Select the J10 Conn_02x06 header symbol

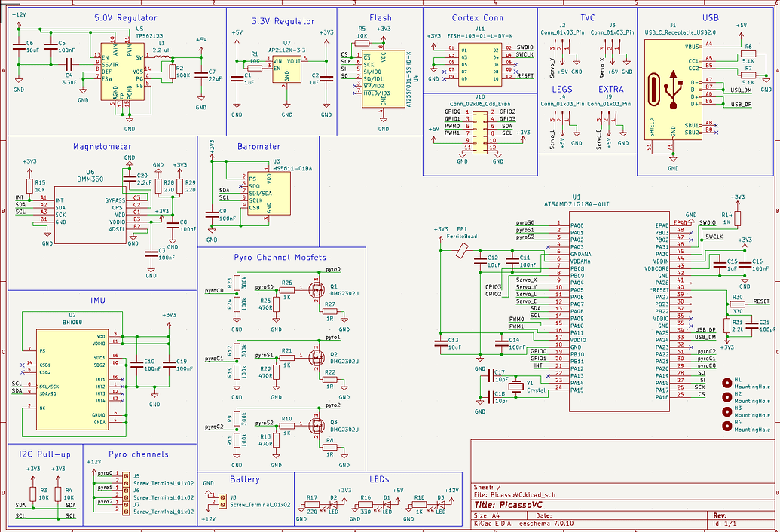point(480,133)
